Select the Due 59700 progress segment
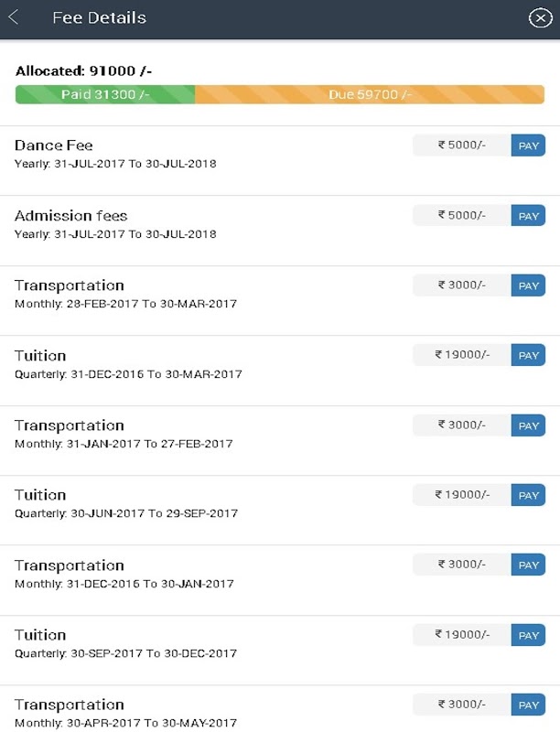Image resolution: width=560 pixels, height=732 pixels. [370, 94]
